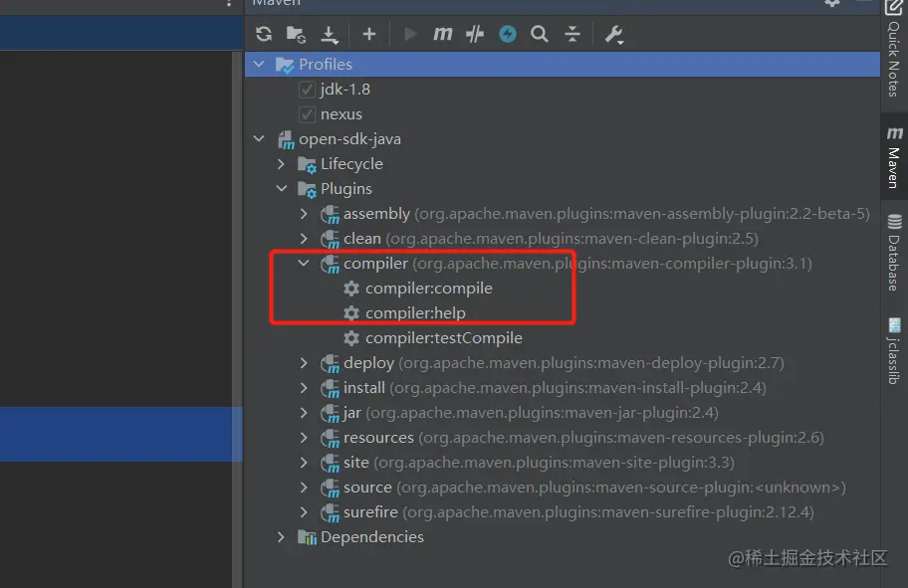Click the open-sdk-java module icon

286,140
